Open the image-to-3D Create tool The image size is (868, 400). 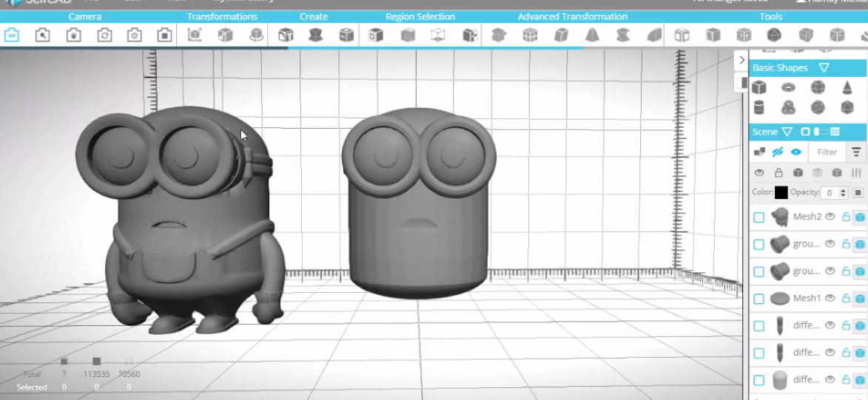(x=346, y=35)
